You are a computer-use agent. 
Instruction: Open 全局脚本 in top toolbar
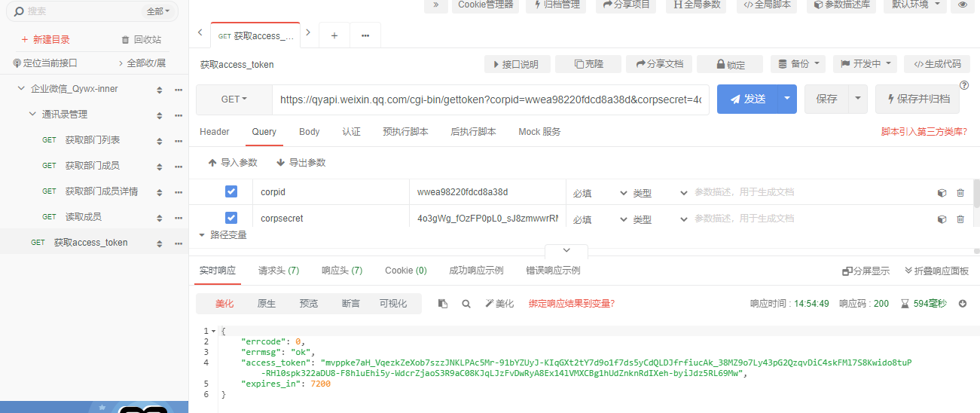[768, 5]
